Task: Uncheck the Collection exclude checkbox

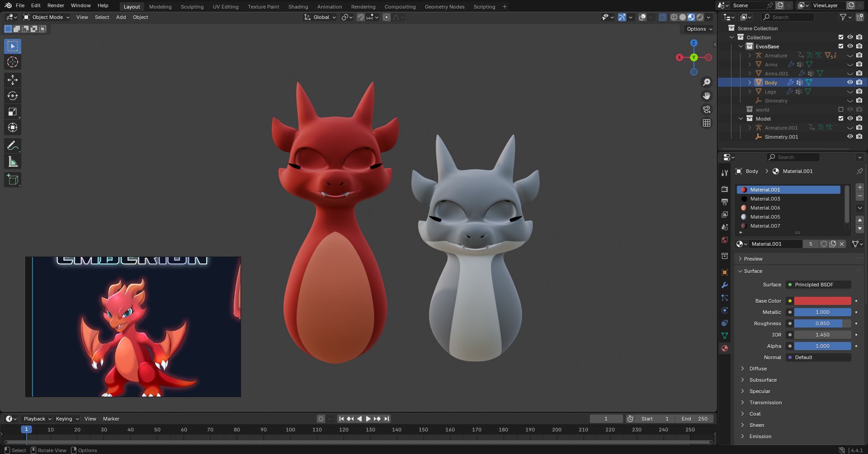Action: 841,37
